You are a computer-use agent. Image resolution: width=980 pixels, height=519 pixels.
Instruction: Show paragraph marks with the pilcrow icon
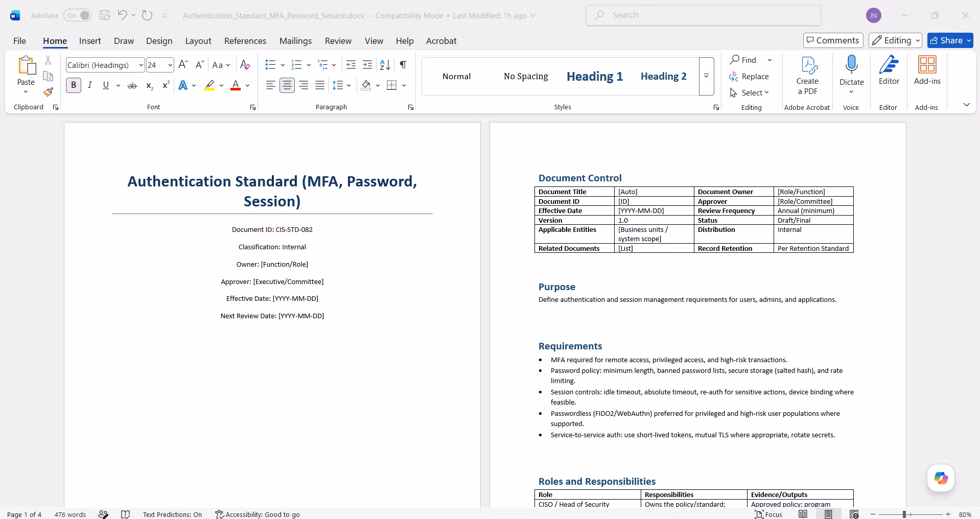pyautogui.click(x=403, y=65)
